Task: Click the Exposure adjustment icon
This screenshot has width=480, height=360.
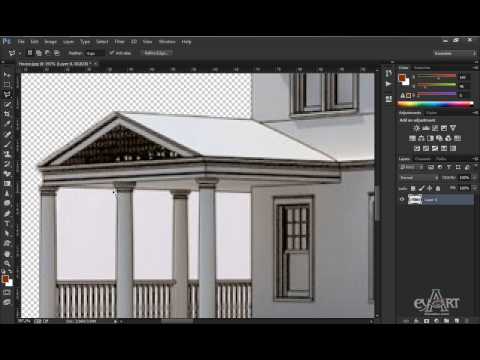Action: coord(444,128)
